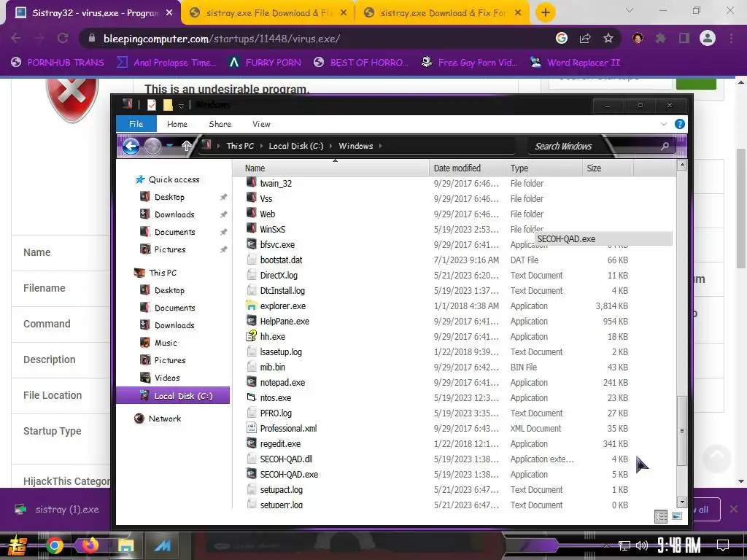Screen dimensions: 747x560
Task: Click the Explorer forward navigation arrow
Action: tap(152, 146)
